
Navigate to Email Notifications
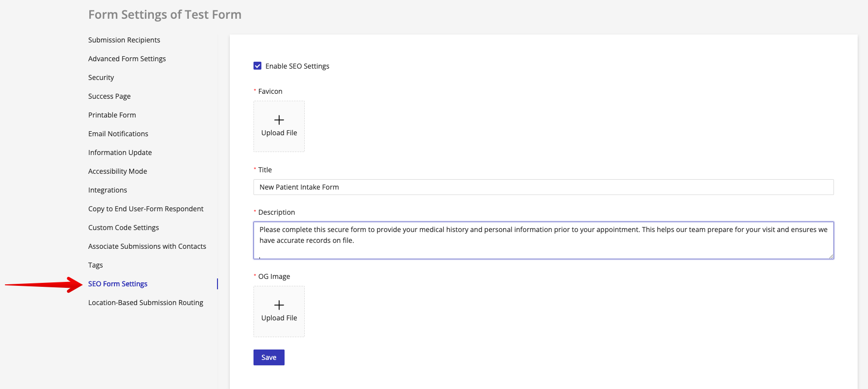[x=118, y=134]
